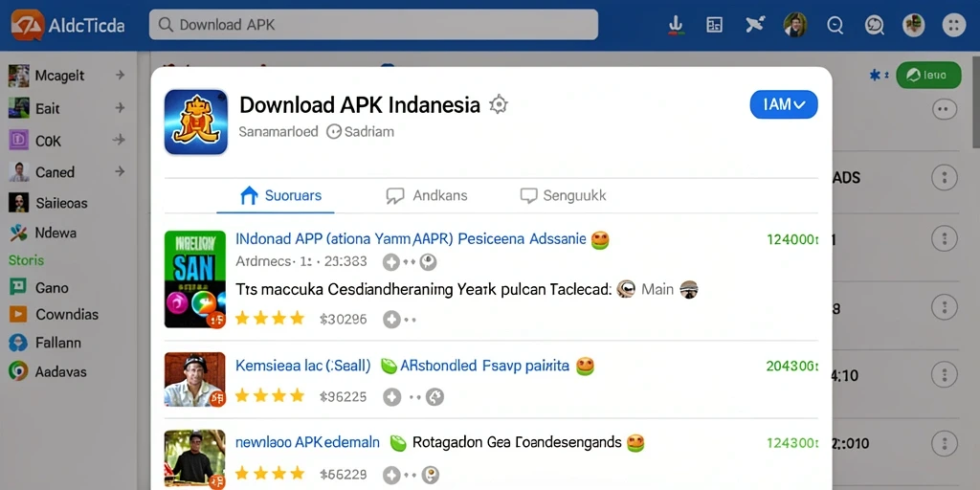Click the Sadriam link
This screenshot has width=980, height=490.
tap(361, 132)
